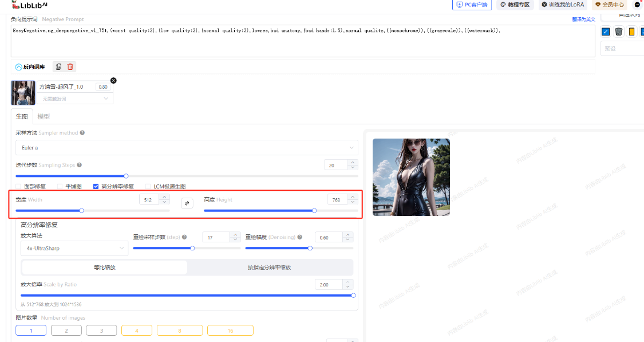Open the chat message icon in header
Image resolution: width=644 pixels, height=342 pixels.
pyautogui.click(x=637, y=5)
